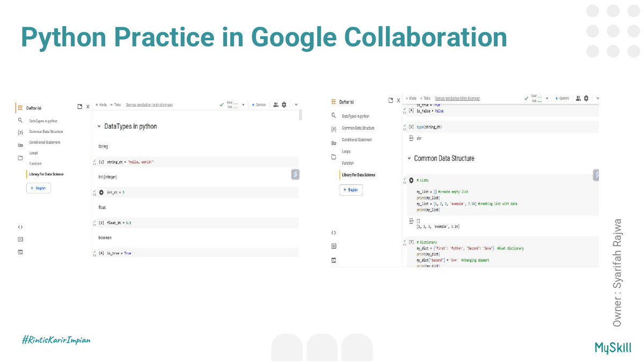Close the right Colab Daftar isi panel
644x362 pixels.
[x=398, y=100]
